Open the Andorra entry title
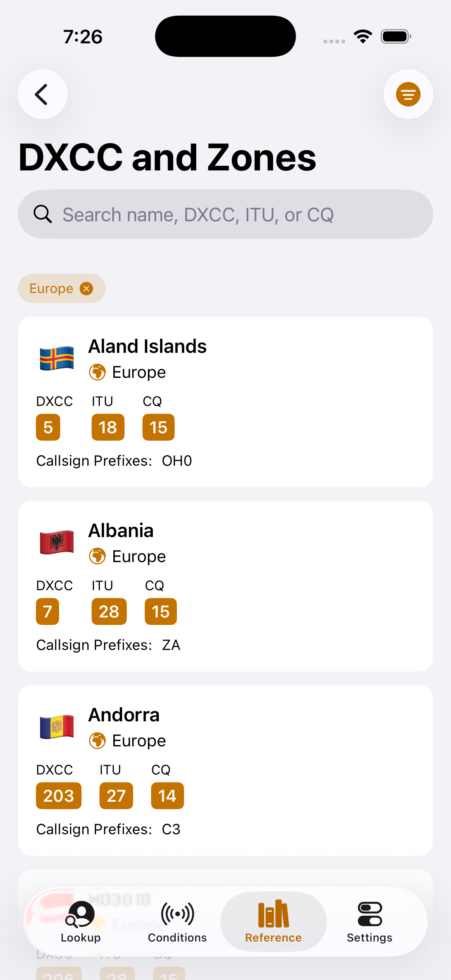This screenshot has width=451, height=980. 124,715
